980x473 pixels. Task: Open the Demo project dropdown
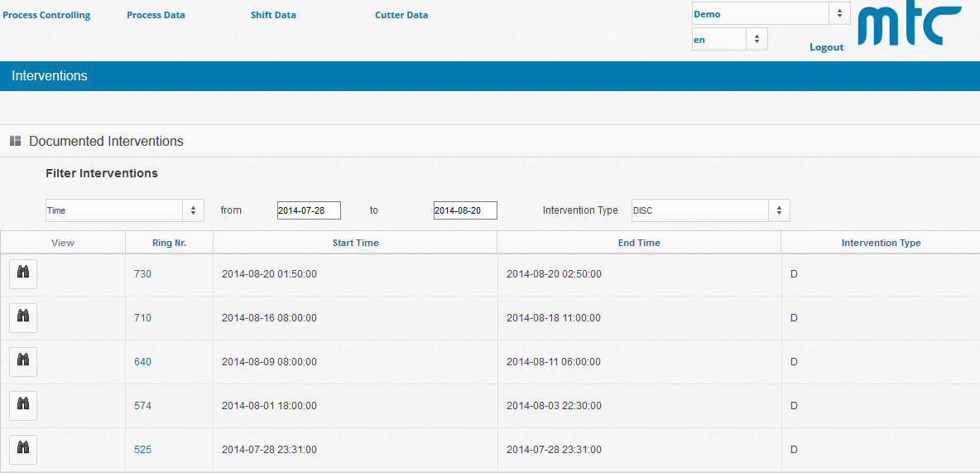(x=771, y=14)
